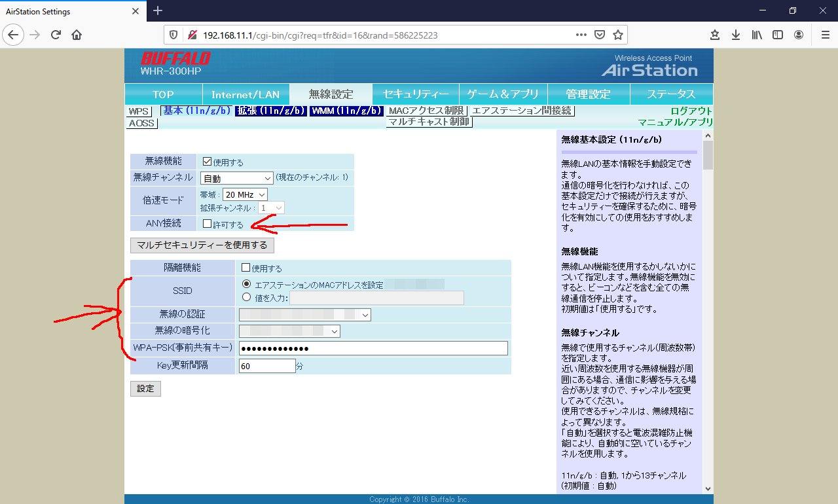This screenshot has width=838, height=504.
Task: Open the Internet/LAN tab
Action: [246, 94]
